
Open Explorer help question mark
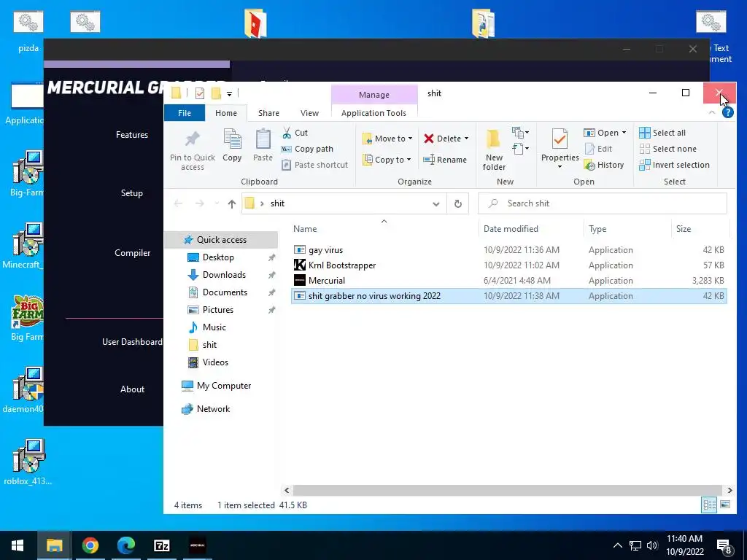tap(727, 113)
